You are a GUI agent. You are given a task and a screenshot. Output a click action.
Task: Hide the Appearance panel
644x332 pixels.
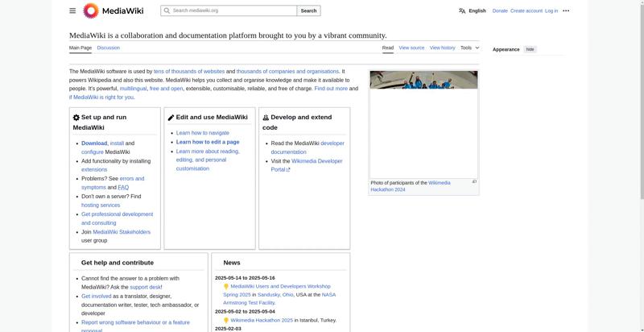530,49
